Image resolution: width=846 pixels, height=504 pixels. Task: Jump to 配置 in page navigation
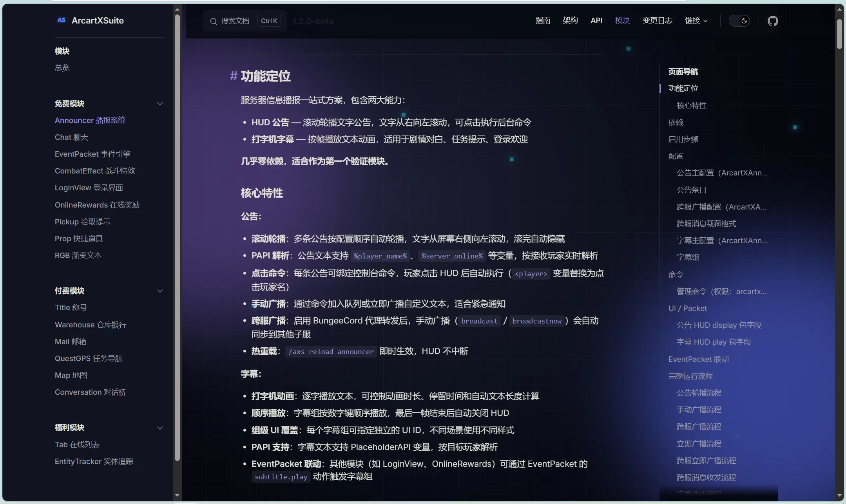[x=676, y=156]
